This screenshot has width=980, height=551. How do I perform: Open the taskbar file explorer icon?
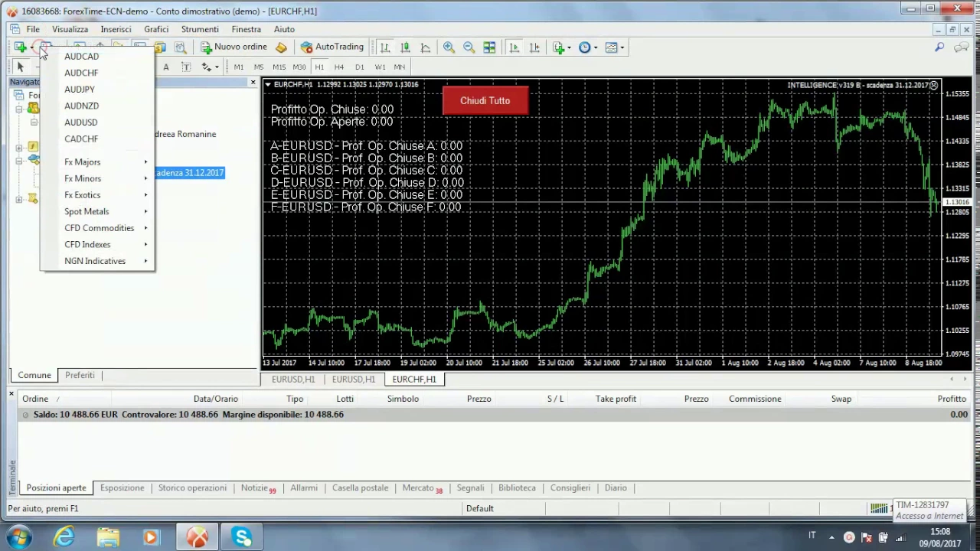[x=108, y=538]
